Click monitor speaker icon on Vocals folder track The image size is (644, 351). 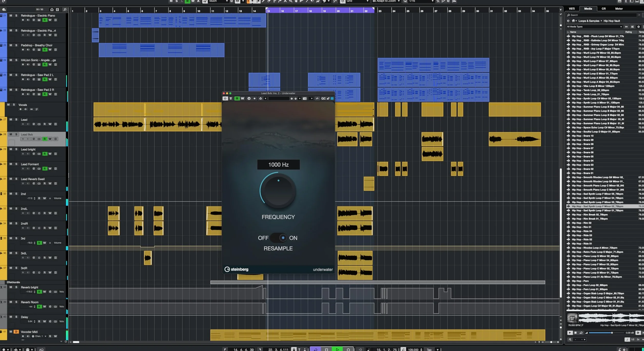pyautogui.click(x=26, y=109)
